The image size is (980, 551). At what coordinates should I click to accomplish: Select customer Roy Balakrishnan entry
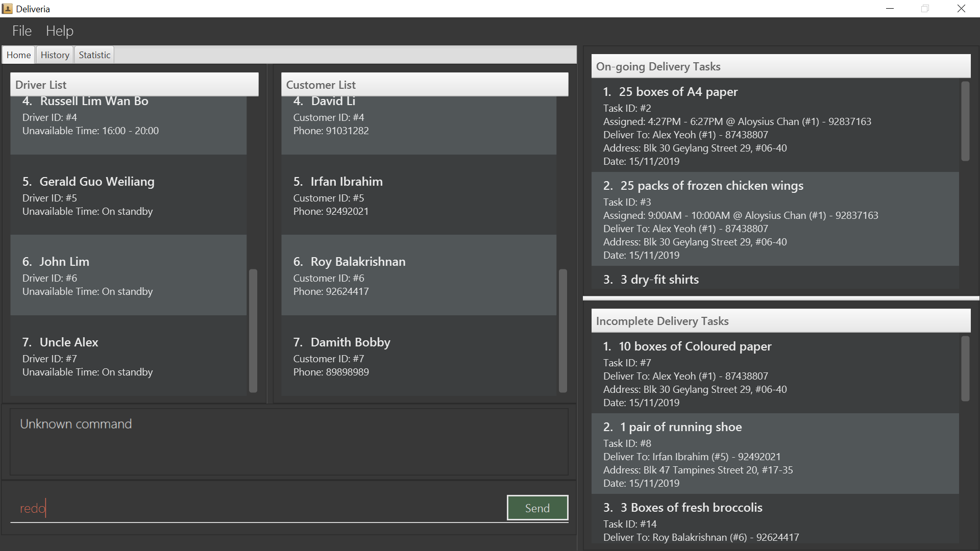pos(419,275)
